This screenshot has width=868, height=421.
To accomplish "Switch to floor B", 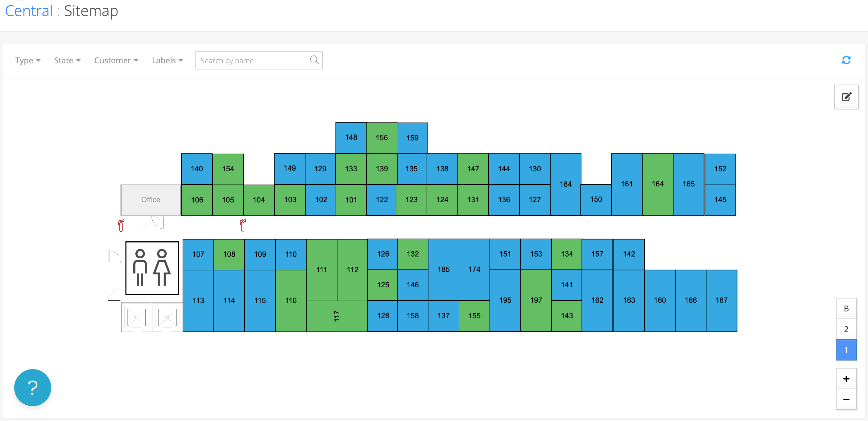I will click(x=846, y=308).
